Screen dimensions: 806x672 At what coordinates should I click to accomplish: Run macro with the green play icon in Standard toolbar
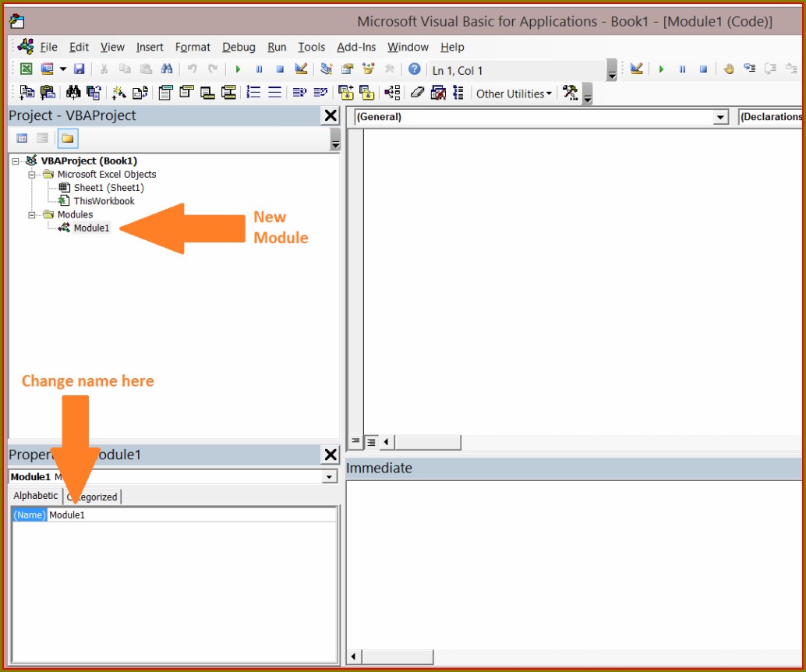tap(238, 69)
